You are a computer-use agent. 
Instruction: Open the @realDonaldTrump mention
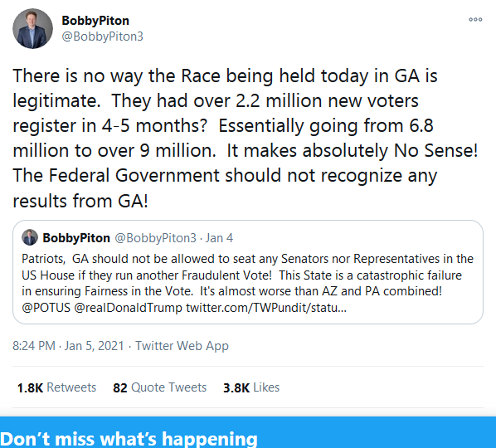128,308
